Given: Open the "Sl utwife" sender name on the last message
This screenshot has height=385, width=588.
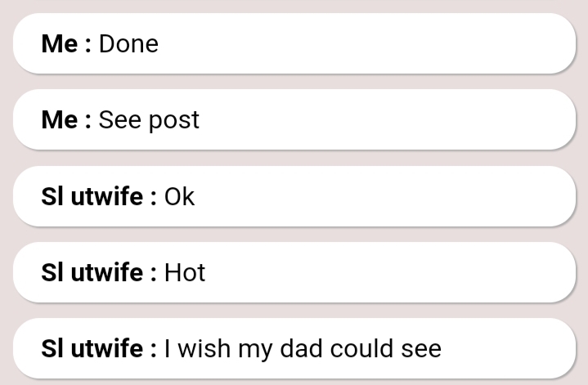Looking at the screenshot, I should [x=92, y=349].
